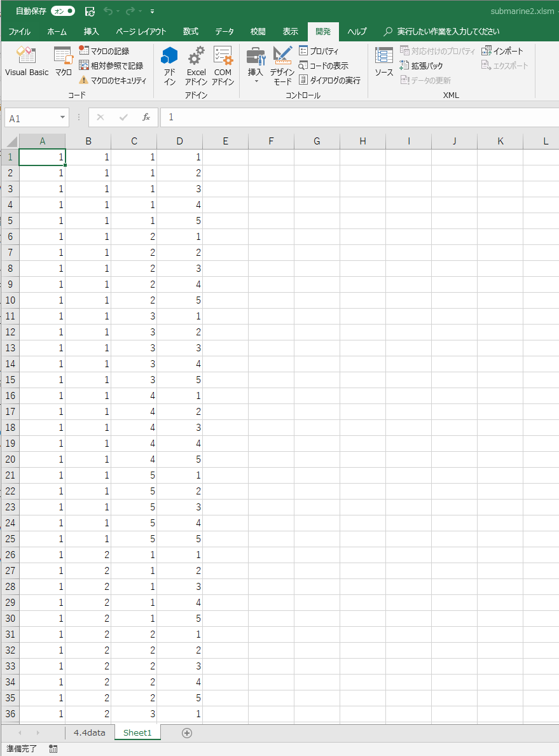Toggle relative reference recording
This screenshot has height=756, width=559.
click(111, 66)
